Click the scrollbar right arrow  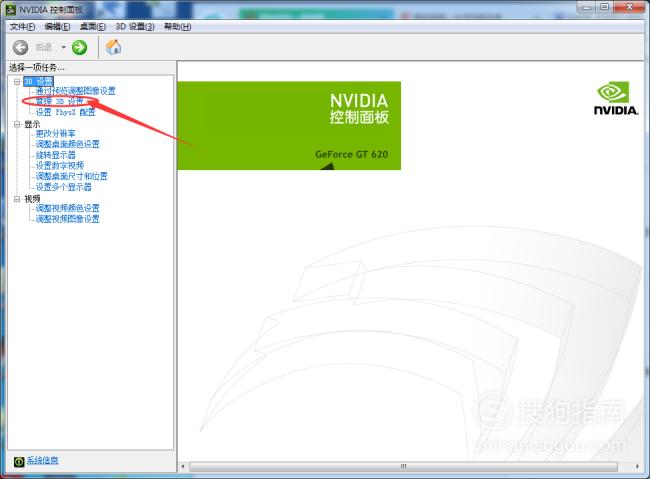[x=637, y=467]
